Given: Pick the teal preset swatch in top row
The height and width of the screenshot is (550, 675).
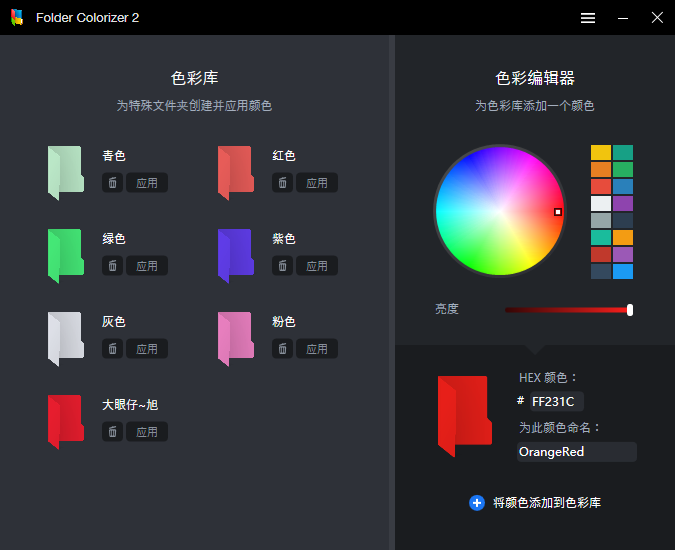Looking at the screenshot, I should tap(623, 153).
